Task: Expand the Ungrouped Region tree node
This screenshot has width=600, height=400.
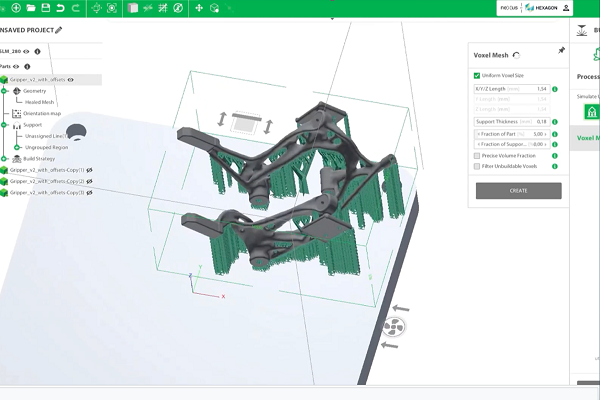Action: coord(17,147)
